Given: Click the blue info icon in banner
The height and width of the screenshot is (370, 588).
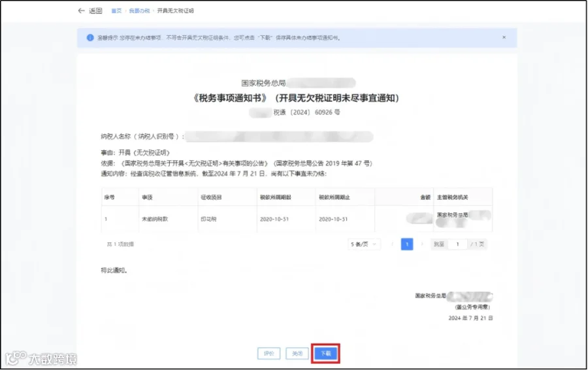Looking at the screenshot, I should click(x=90, y=37).
